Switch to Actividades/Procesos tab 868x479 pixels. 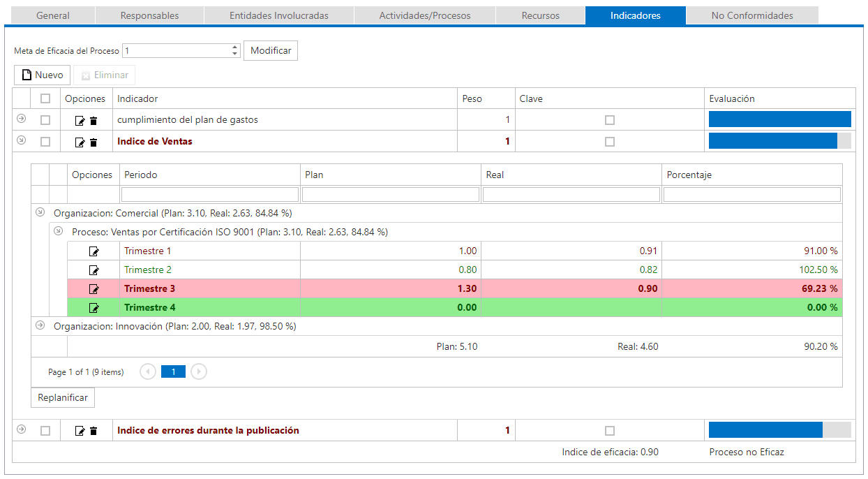pyautogui.click(x=425, y=15)
